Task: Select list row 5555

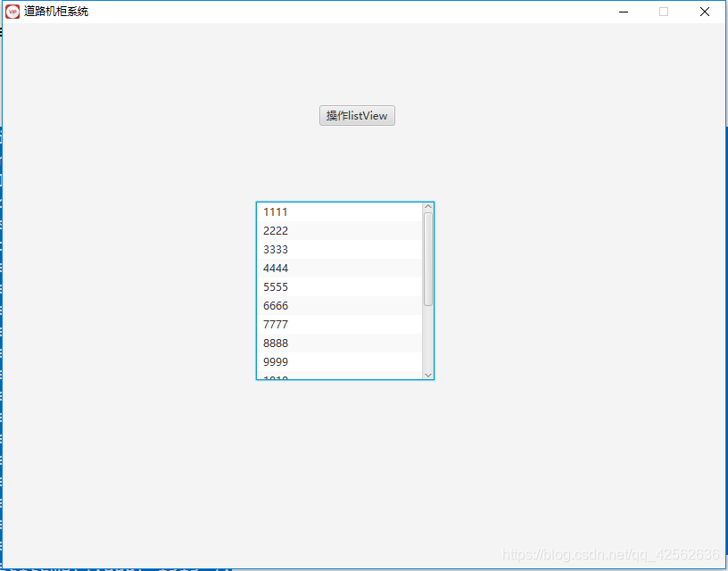Action: (x=339, y=287)
